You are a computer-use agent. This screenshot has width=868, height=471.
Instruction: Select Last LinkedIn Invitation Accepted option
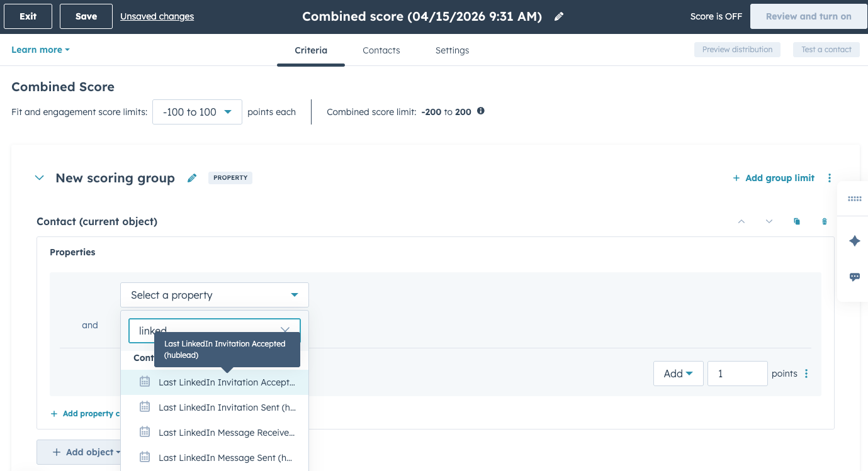[x=215, y=382]
